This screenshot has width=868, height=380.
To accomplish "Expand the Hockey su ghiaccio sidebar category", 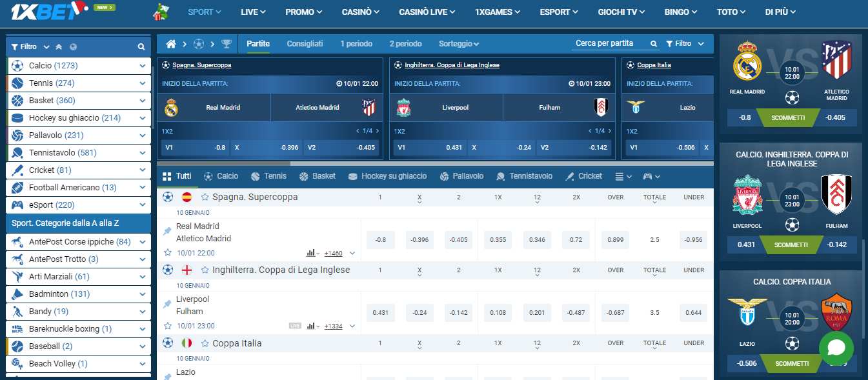I will (143, 118).
